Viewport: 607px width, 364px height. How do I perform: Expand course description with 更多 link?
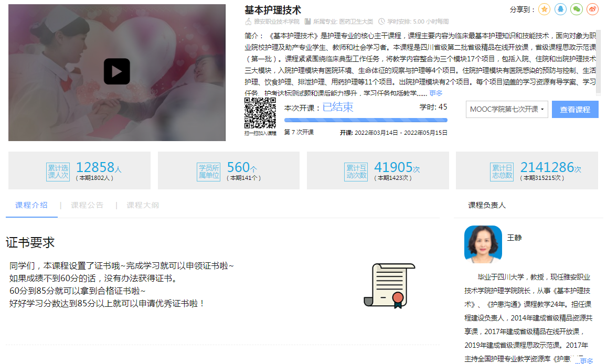coord(435,93)
